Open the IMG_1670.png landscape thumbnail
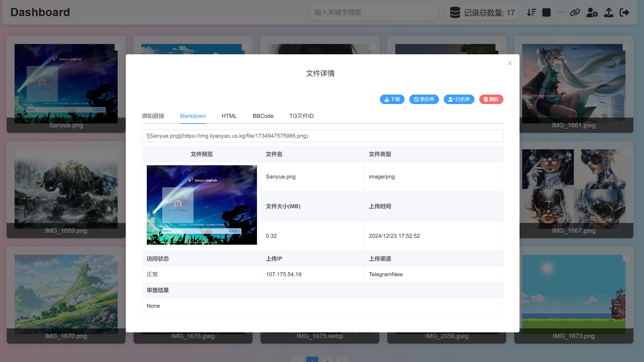 click(66, 294)
